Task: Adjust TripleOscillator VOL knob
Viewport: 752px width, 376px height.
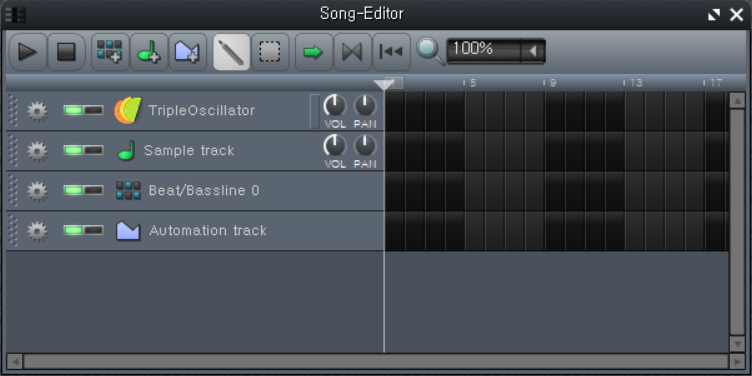Action: tap(335, 106)
